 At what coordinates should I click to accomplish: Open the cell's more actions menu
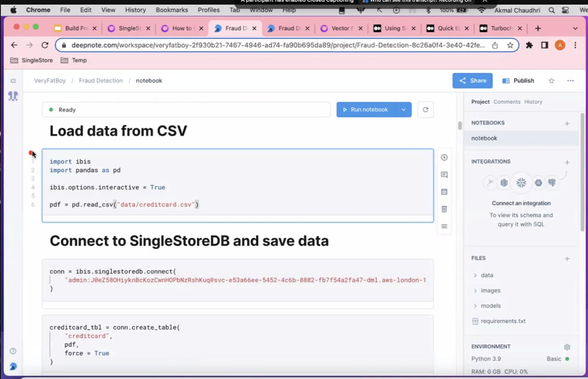point(444,226)
